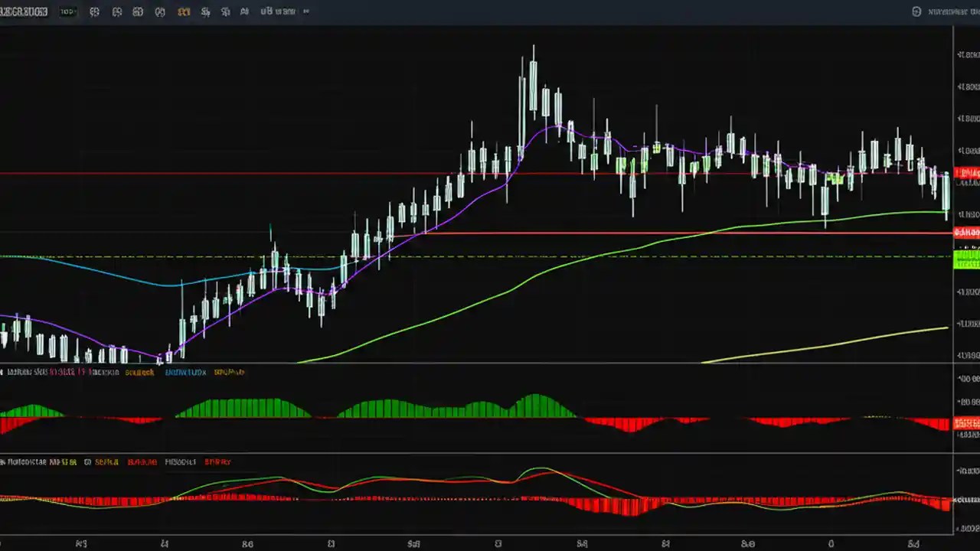Toggle the green buy signal label on price axis

click(967, 258)
